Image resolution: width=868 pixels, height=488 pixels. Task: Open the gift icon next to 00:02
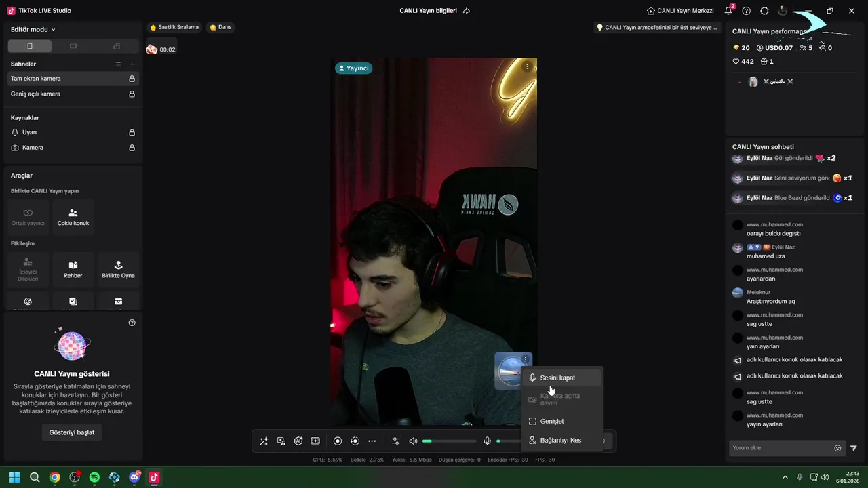[152, 49]
